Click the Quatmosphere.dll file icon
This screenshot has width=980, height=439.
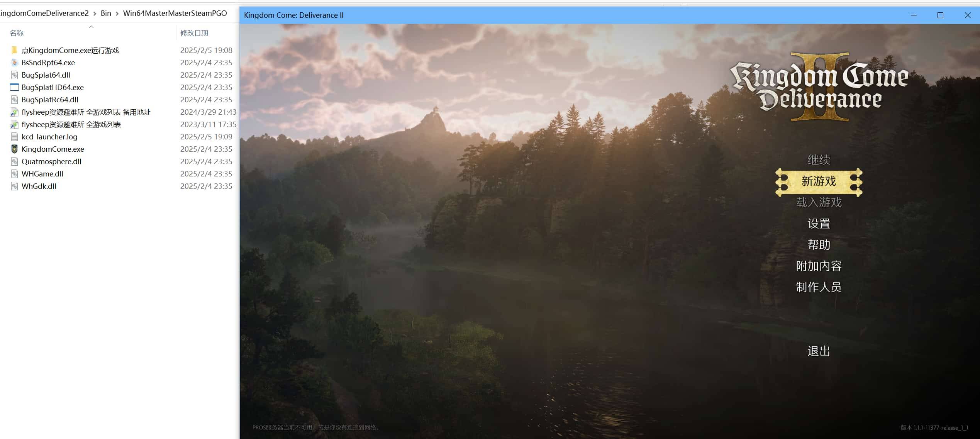point(14,161)
